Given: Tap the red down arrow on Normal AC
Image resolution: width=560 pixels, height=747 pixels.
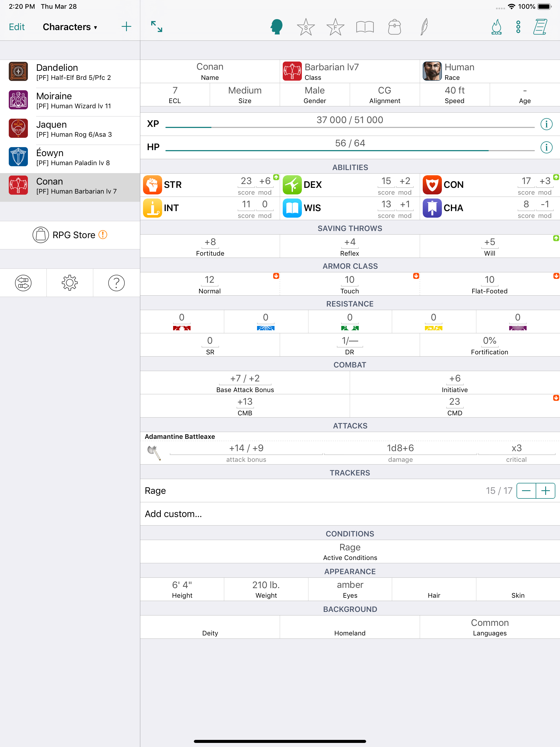Looking at the screenshot, I should 276,276.
